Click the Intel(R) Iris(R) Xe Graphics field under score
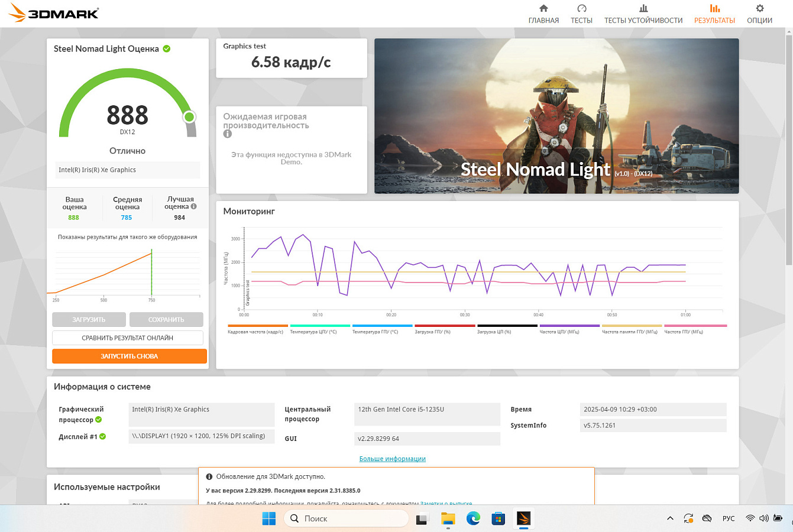Viewport: 793px width, 532px height. [128, 170]
